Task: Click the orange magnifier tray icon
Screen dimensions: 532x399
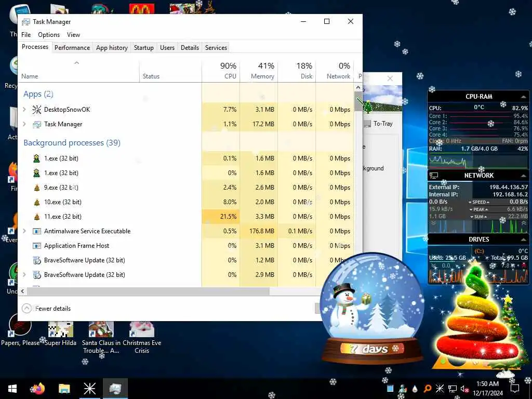Action: (428, 389)
